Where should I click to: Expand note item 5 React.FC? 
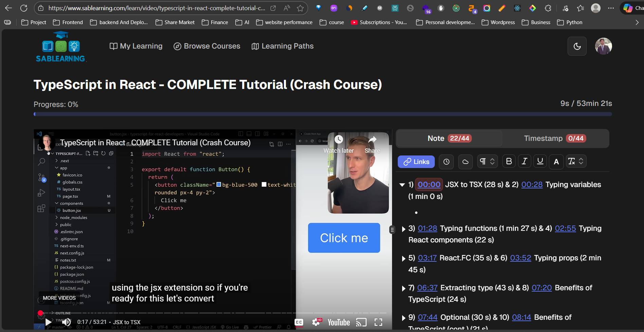[404, 258]
